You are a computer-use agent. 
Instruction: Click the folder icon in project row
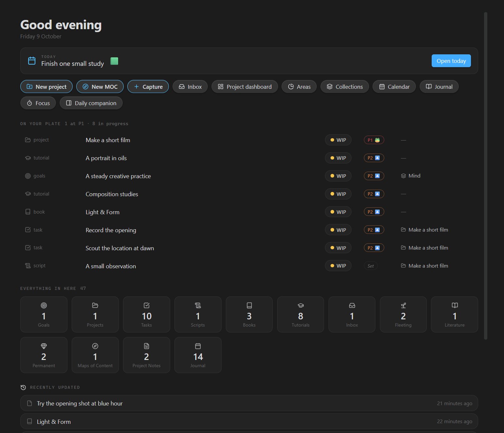pyautogui.click(x=28, y=140)
